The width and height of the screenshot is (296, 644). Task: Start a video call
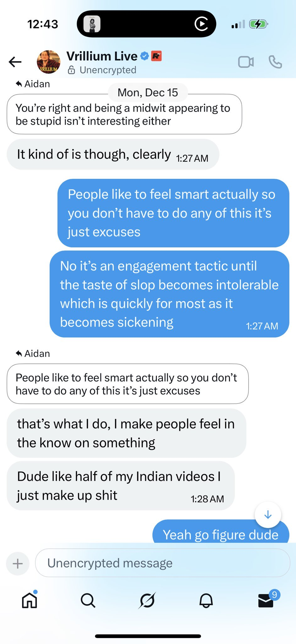tap(246, 62)
